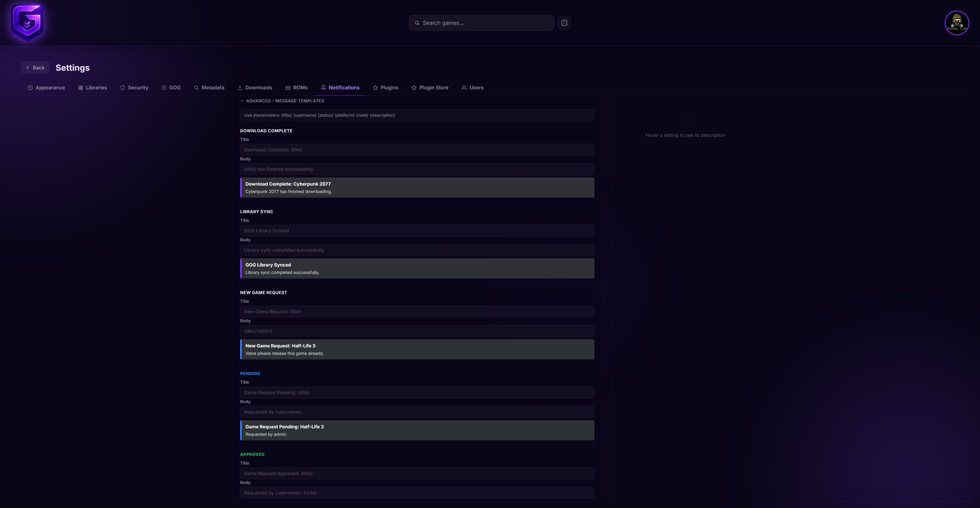Click Game Request Pending preview card
This screenshot has height=508, width=980.
(417, 430)
